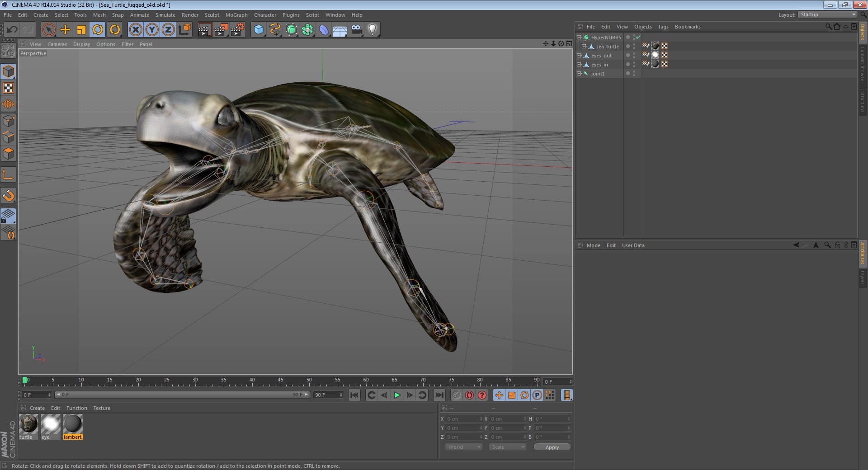Click the HyperNURBS generator icon in toolbar
This screenshot has width=868, height=470.
click(292, 30)
